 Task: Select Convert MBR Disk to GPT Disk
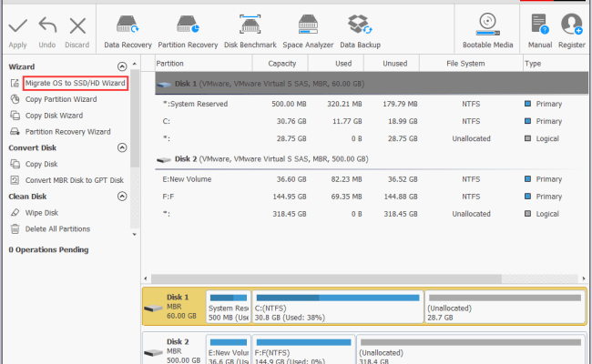[75, 180]
